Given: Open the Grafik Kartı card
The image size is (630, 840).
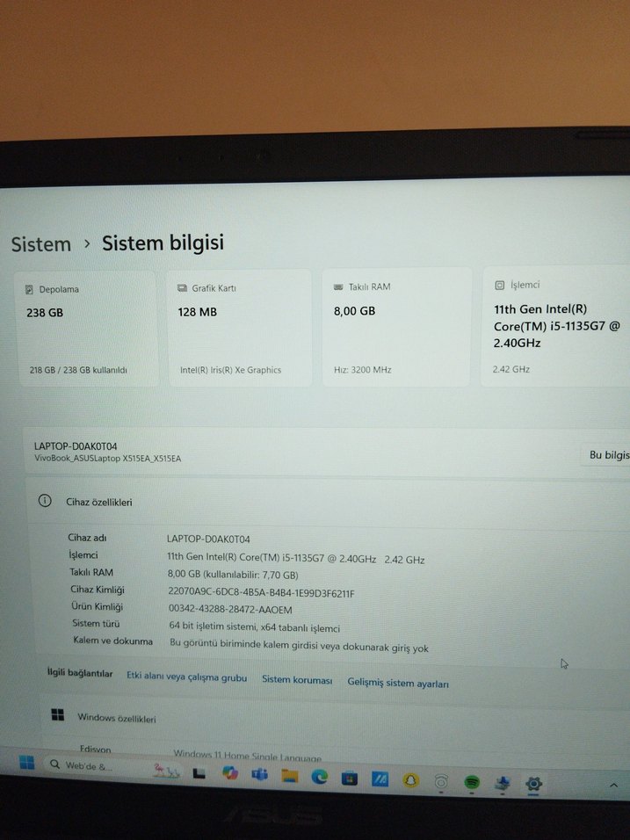Looking at the screenshot, I should (x=240, y=328).
